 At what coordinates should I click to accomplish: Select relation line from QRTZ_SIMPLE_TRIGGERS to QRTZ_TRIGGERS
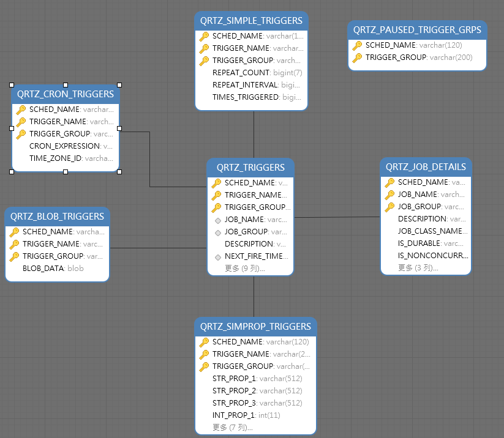[254, 134]
